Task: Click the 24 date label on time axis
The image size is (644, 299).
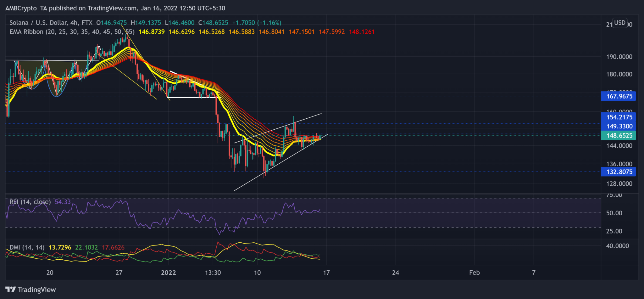Action: point(396,273)
